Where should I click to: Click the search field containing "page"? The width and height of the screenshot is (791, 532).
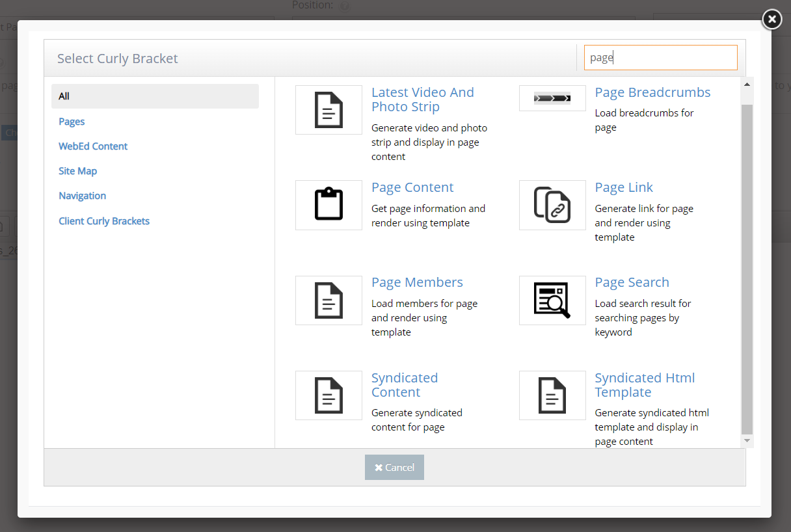coord(660,57)
